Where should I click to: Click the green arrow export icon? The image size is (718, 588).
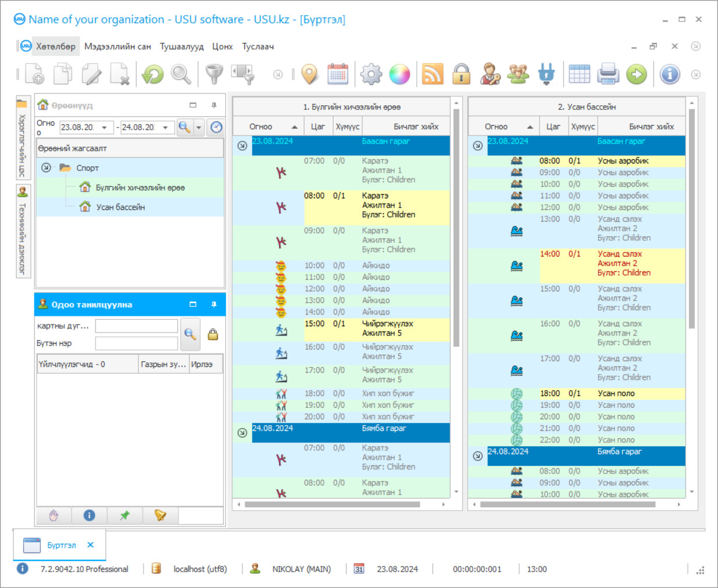[637, 74]
